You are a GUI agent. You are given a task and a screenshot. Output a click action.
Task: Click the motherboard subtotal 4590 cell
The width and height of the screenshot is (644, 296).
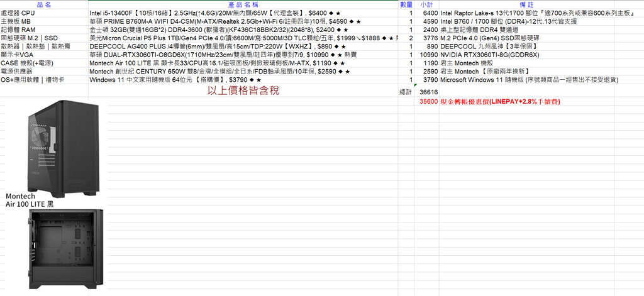tap(426, 22)
